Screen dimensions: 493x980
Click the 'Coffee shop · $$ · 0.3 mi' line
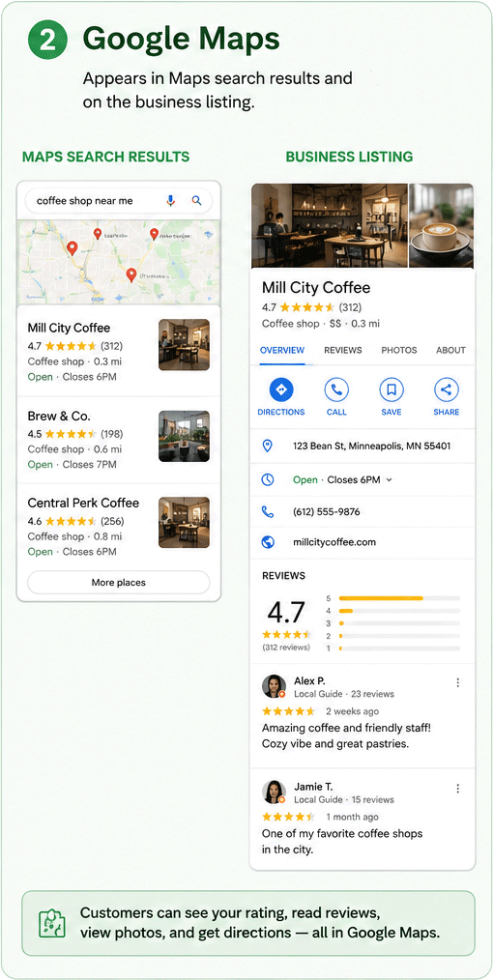(321, 324)
